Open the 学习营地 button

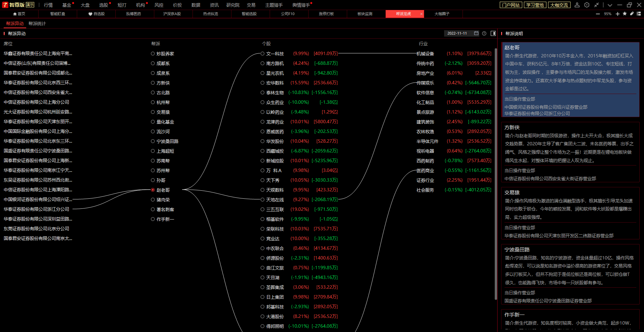click(x=535, y=5)
